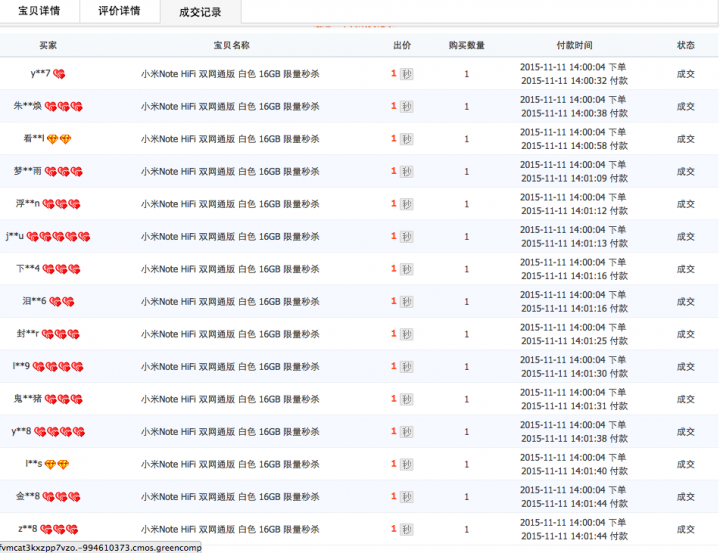Screen dimensions: 720x553
Task: Click product name in j**u row
Action: 230,237
